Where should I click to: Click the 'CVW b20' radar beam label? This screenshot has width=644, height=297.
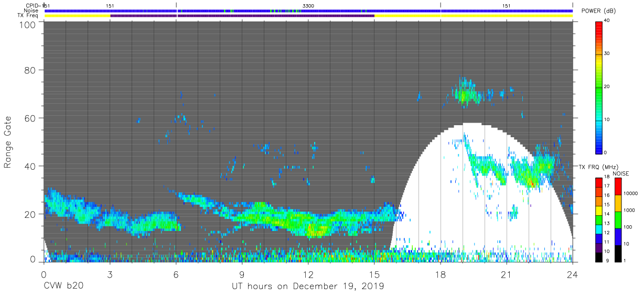pos(64,287)
